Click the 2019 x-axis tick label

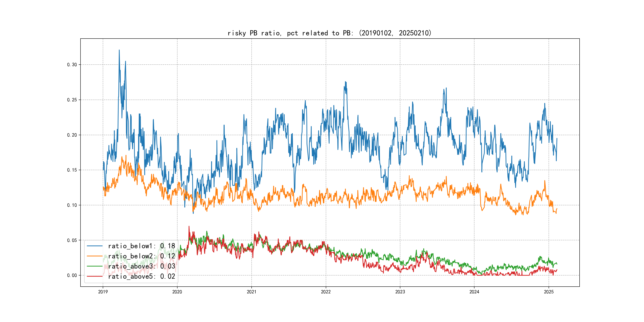103,292
